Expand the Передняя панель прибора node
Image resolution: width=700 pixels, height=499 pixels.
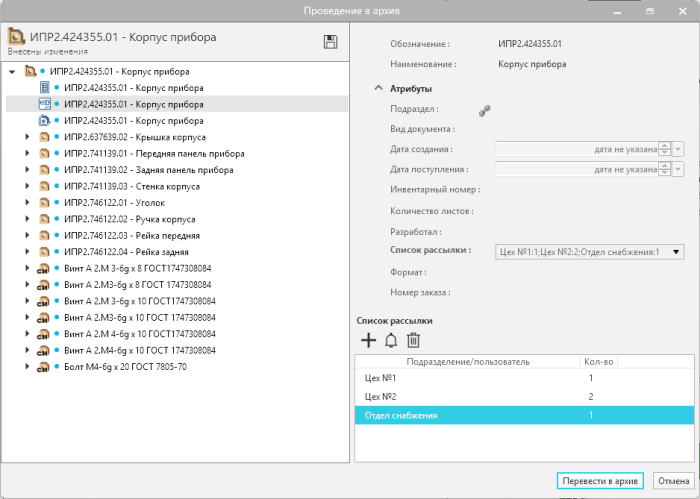tap(28, 154)
